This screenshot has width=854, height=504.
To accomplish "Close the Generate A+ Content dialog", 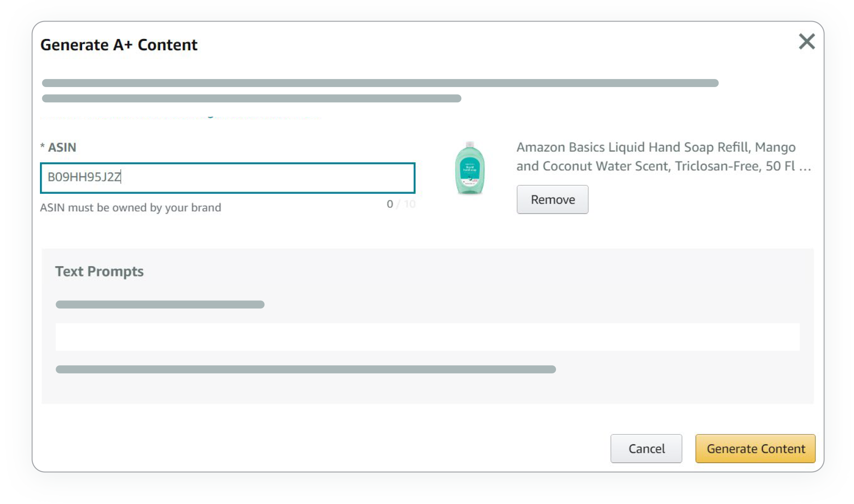I will click(x=806, y=42).
